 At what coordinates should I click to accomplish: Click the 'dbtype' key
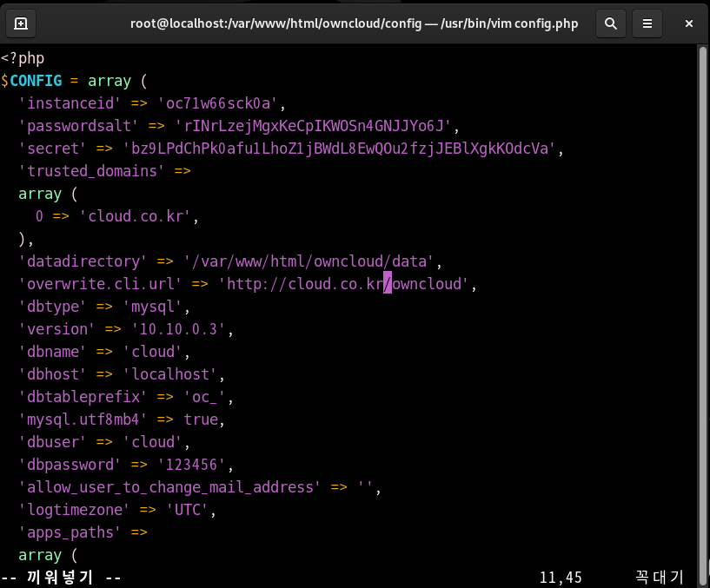coord(52,307)
